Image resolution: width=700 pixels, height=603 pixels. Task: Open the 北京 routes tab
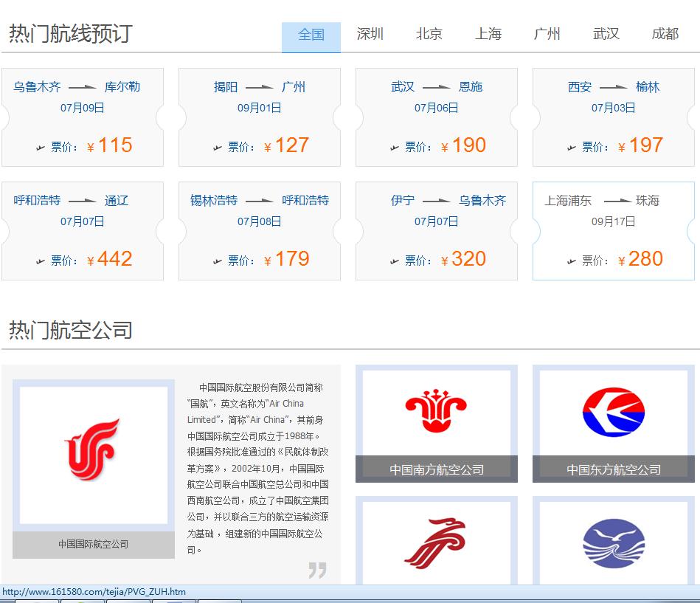click(x=429, y=34)
